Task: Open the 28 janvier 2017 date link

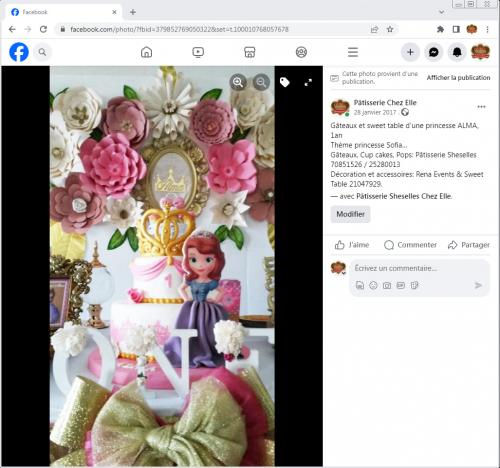Action: point(375,113)
